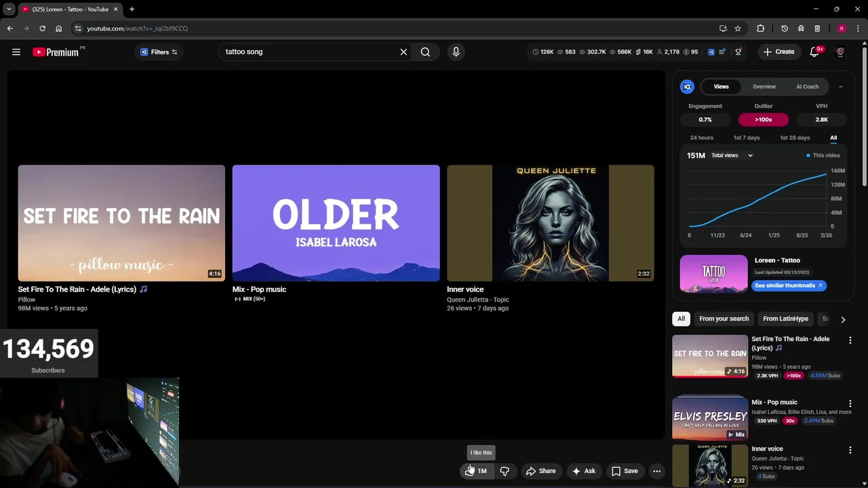Image resolution: width=868 pixels, height=488 pixels.
Task: Open Set Fire To The Rain end-screen thumbnail
Action: (x=121, y=223)
